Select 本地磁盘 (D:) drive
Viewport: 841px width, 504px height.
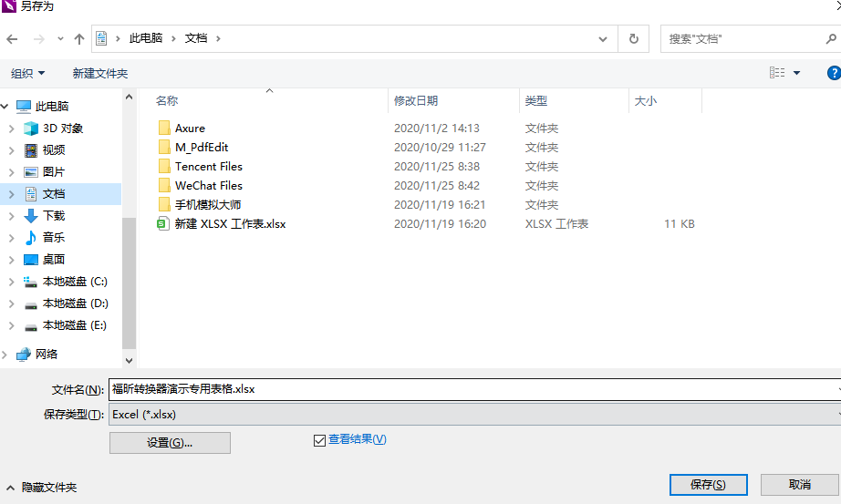pyautogui.click(x=75, y=303)
